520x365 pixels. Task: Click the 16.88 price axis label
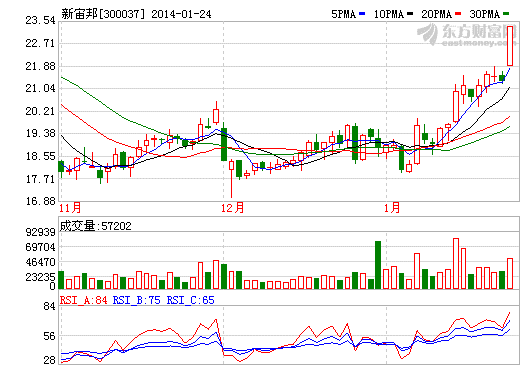pos(40,201)
